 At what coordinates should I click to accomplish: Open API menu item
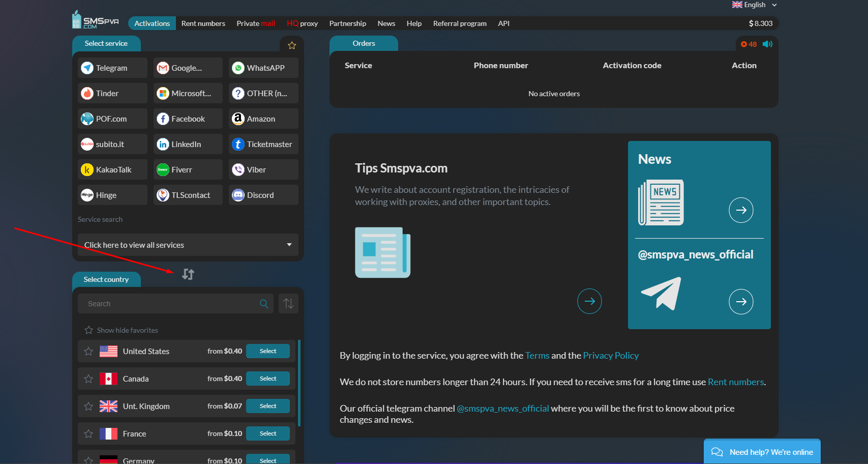(x=504, y=23)
